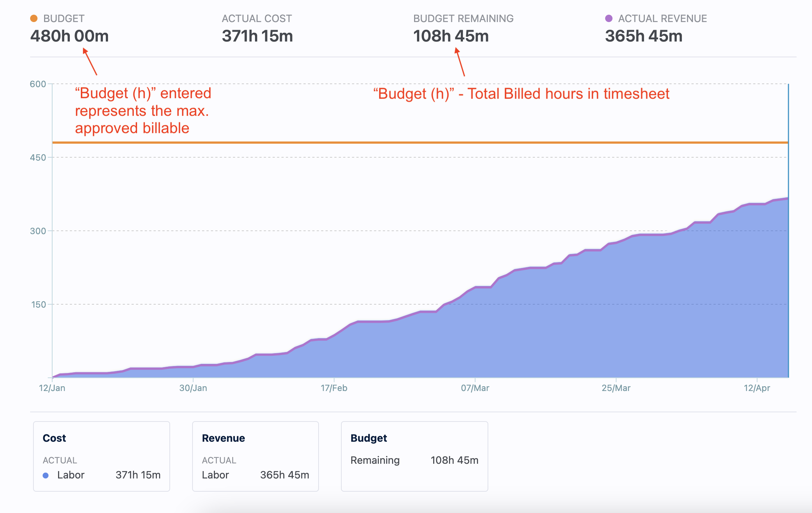Click the 17/Feb date axis label
The width and height of the screenshot is (812, 513).
[334, 388]
